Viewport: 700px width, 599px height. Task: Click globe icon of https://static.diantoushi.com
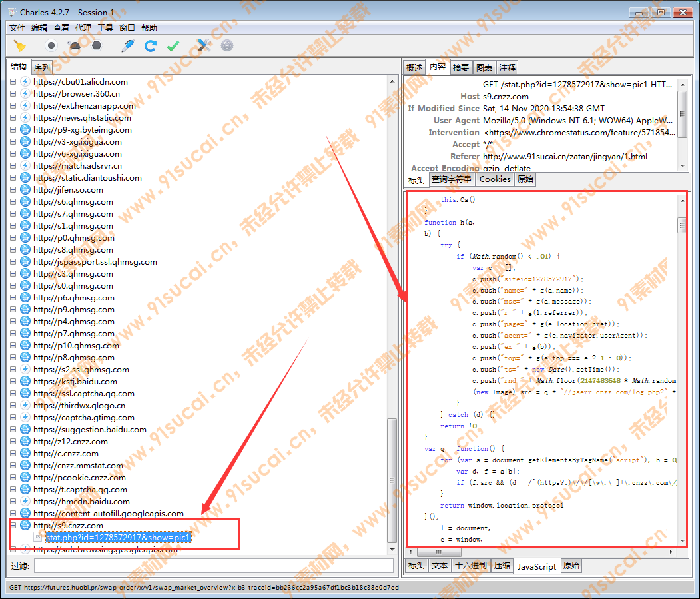pyautogui.click(x=25, y=178)
